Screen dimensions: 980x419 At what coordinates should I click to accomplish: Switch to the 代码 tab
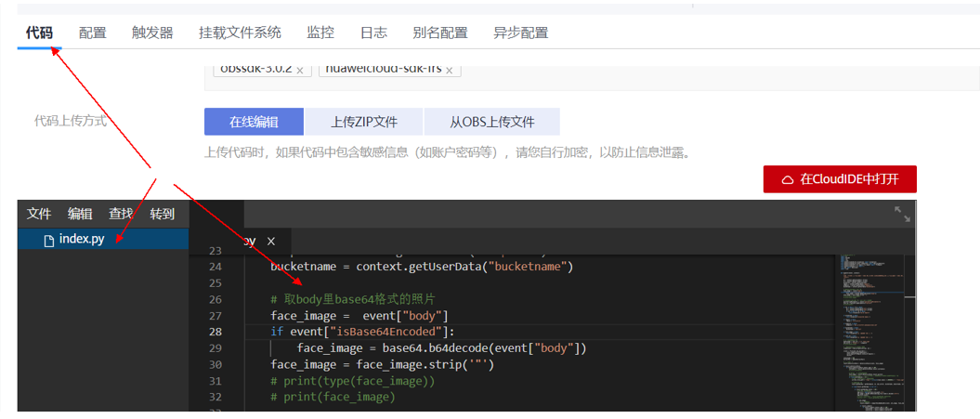(39, 33)
